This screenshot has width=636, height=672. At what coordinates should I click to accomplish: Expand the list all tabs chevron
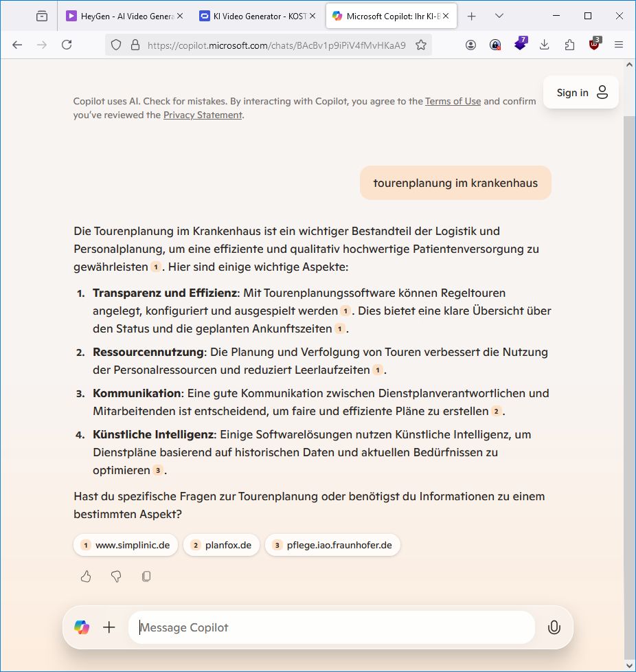pos(499,16)
